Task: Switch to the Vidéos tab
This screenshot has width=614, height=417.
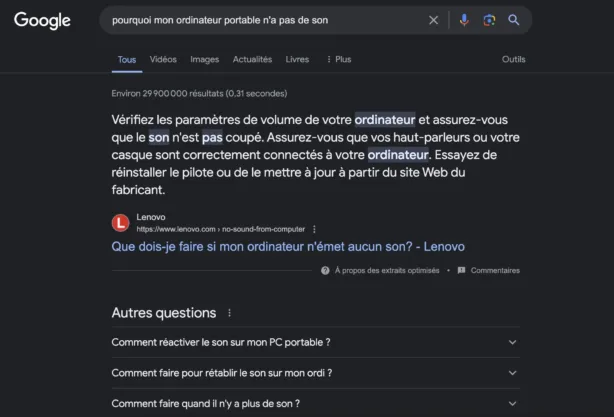Action: [163, 59]
